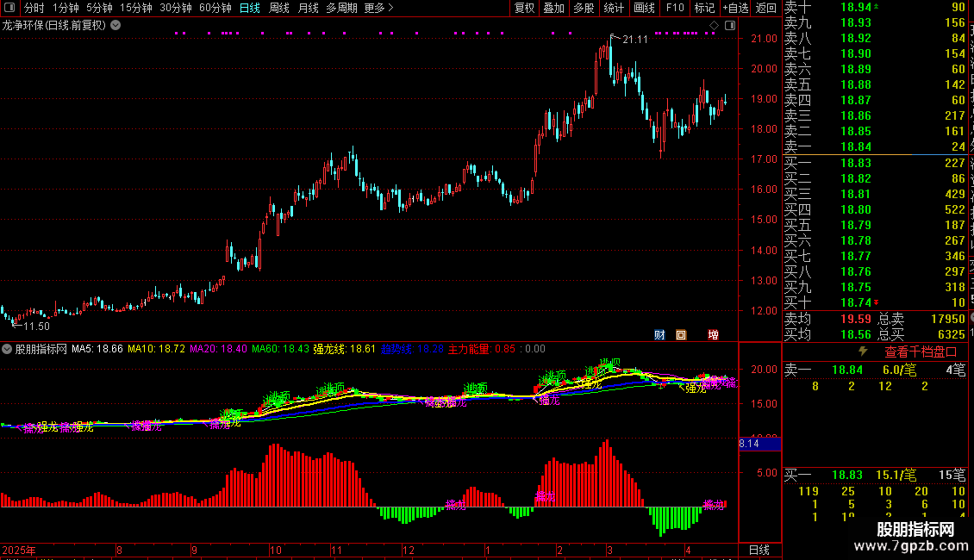Click the 回 marker icon on chart
Screen dimensions: 974x560
click(681, 334)
